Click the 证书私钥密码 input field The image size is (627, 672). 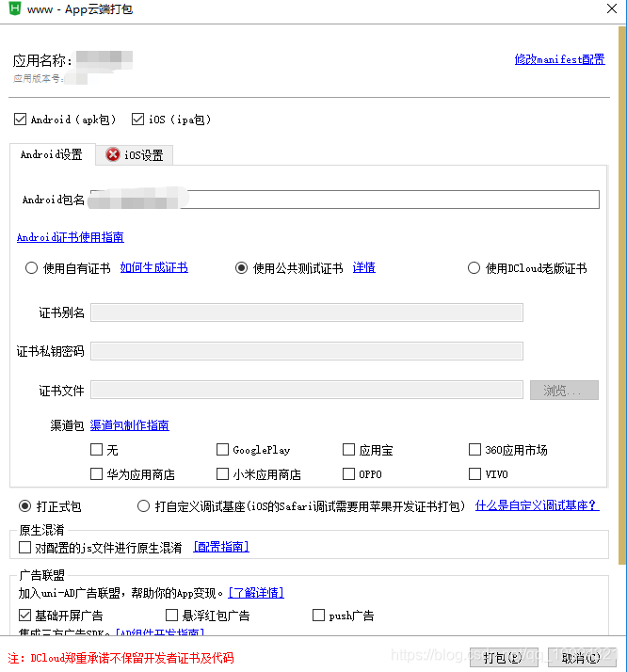306,351
